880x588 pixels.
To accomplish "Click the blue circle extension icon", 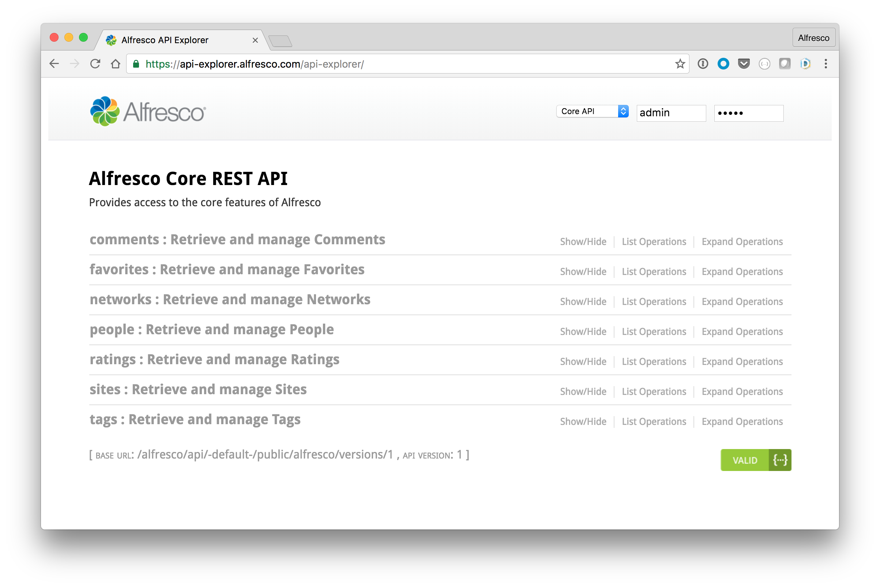I will pos(723,64).
